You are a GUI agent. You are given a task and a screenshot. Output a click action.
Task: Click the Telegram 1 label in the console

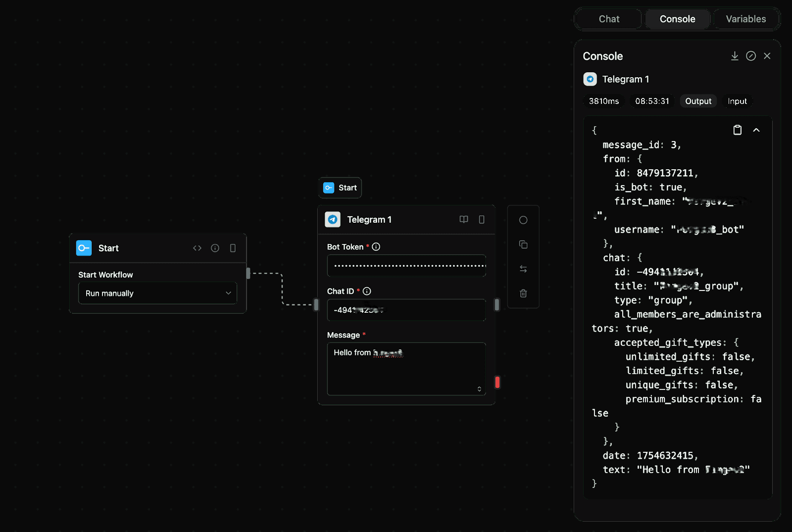tap(625, 79)
